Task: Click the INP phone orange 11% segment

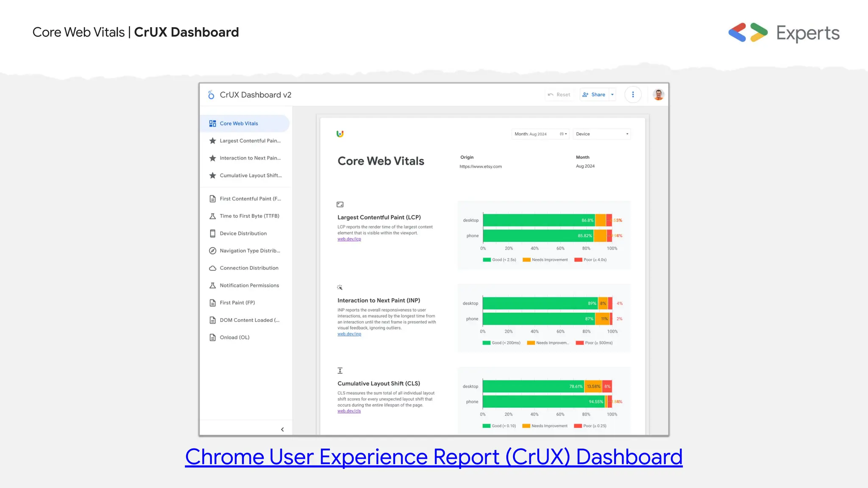Action: tap(603, 319)
